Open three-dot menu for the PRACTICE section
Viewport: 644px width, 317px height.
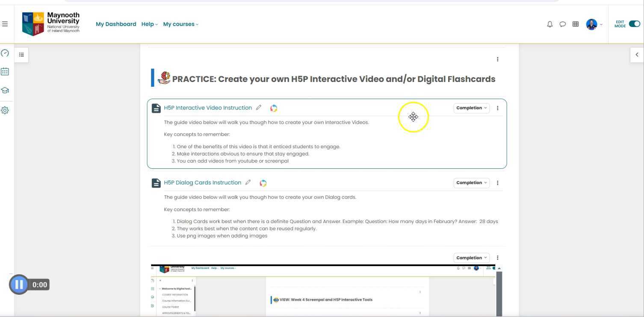click(497, 59)
